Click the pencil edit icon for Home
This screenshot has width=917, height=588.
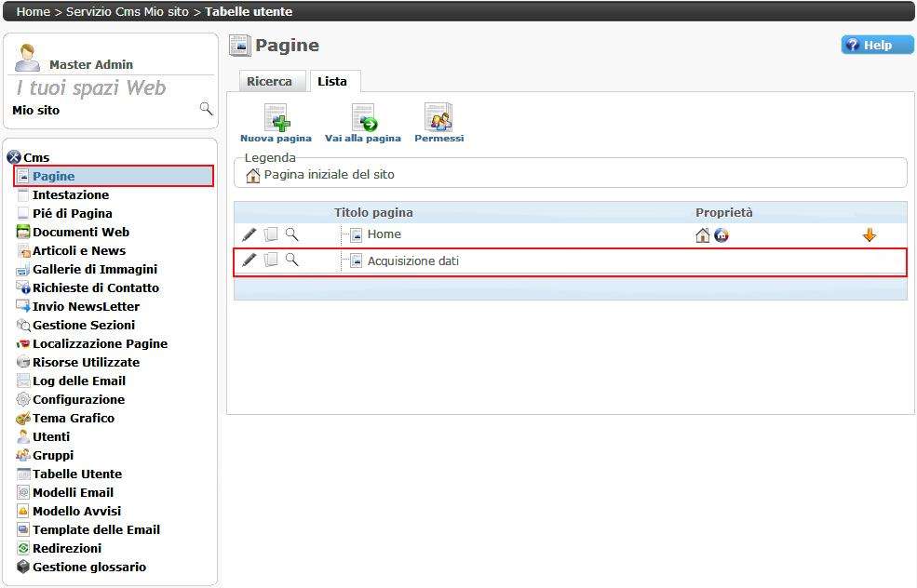(x=249, y=234)
